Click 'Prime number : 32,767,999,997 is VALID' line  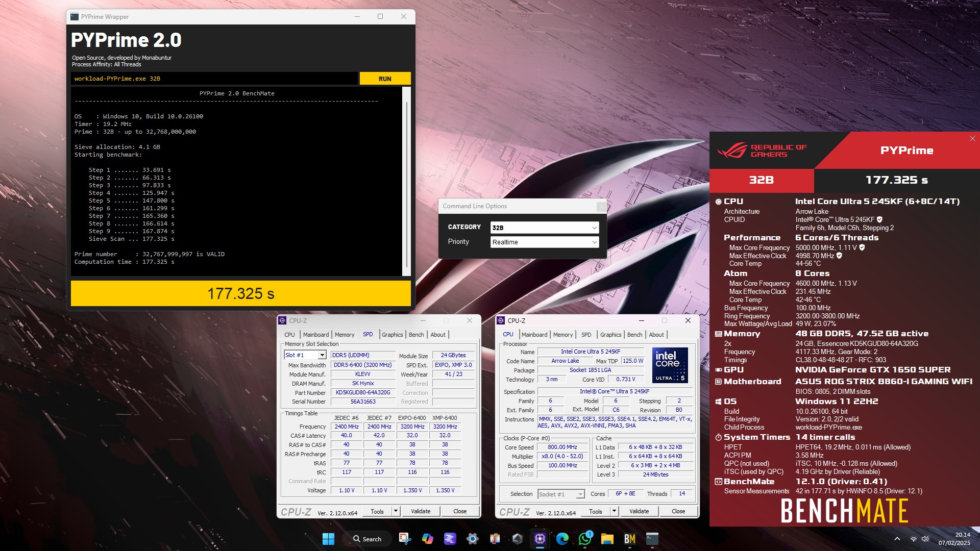[x=150, y=254]
